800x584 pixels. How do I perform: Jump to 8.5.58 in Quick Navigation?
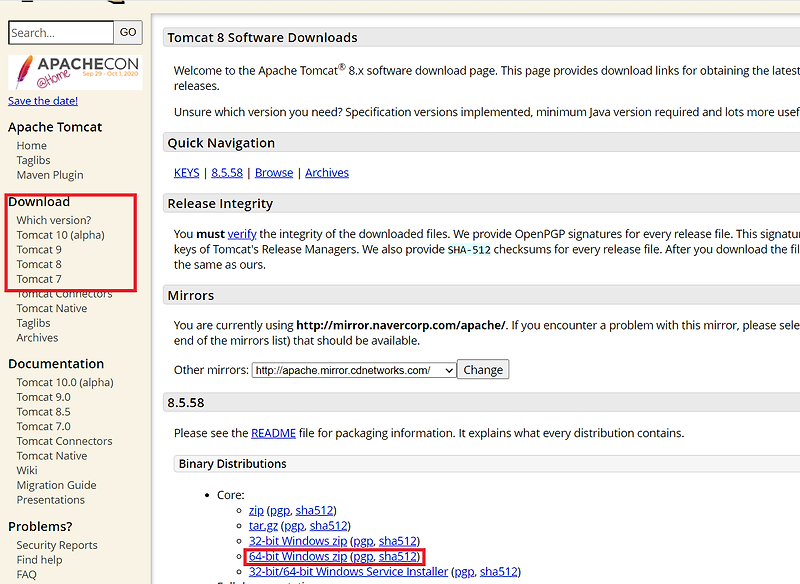tap(227, 173)
